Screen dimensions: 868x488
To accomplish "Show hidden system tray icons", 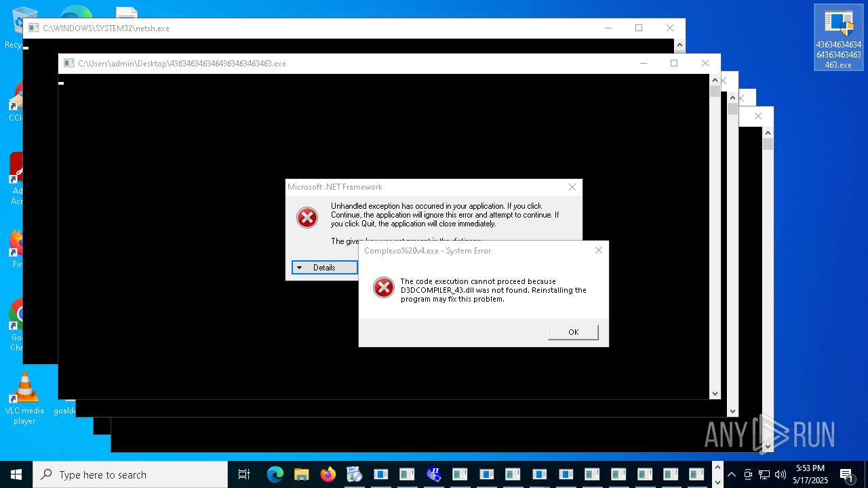I will (x=732, y=474).
